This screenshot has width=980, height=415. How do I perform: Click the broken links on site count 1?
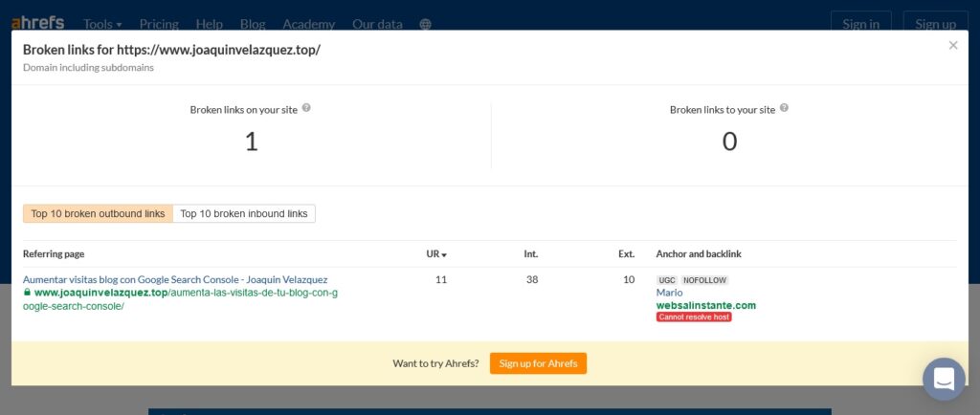pos(251,142)
